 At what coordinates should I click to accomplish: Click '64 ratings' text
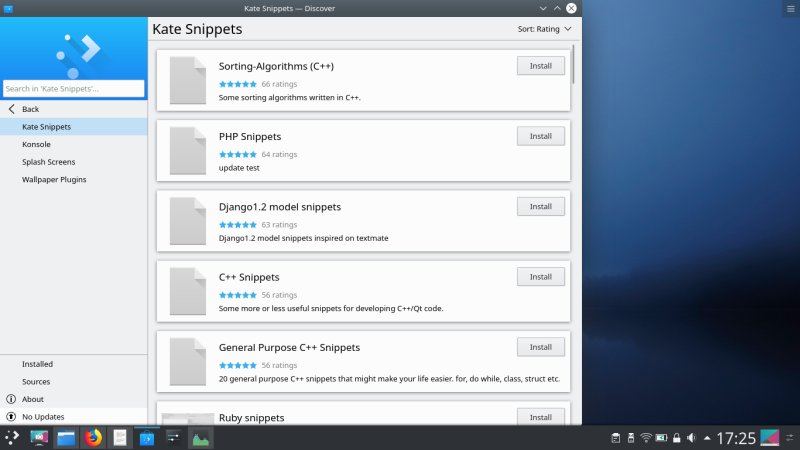click(279, 155)
